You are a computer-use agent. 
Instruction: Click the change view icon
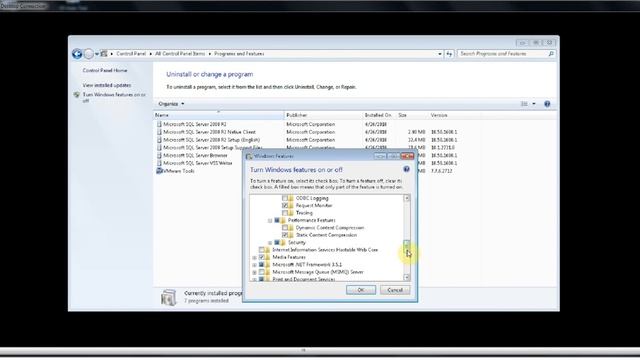pyautogui.click(x=524, y=104)
